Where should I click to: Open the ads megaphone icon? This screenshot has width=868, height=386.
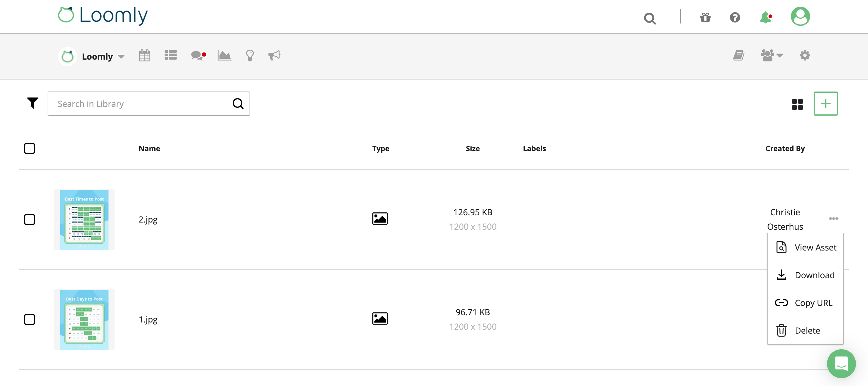click(274, 55)
